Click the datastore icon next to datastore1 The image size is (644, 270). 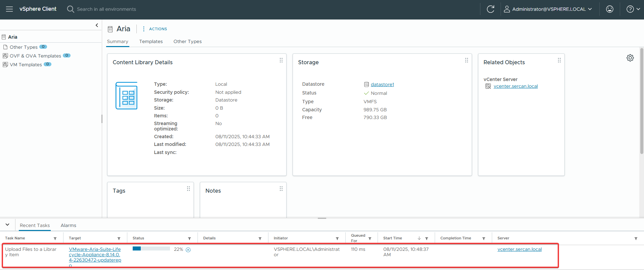pyautogui.click(x=367, y=84)
